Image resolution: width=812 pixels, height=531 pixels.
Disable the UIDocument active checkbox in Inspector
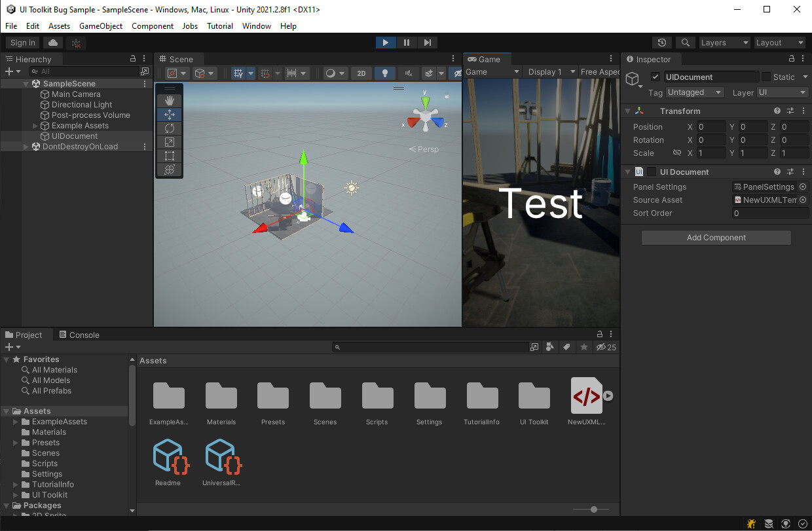coord(655,77)
